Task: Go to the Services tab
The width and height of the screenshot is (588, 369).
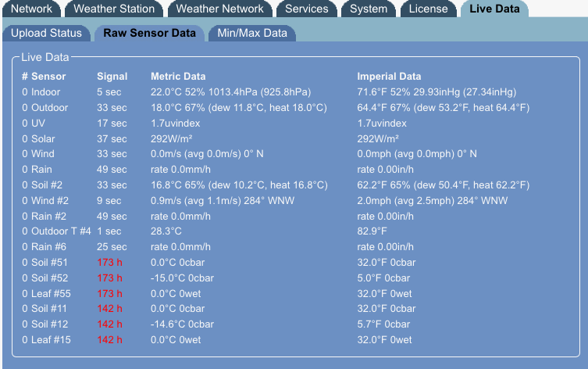Action: pyautogui.click(x=306, y=9)
